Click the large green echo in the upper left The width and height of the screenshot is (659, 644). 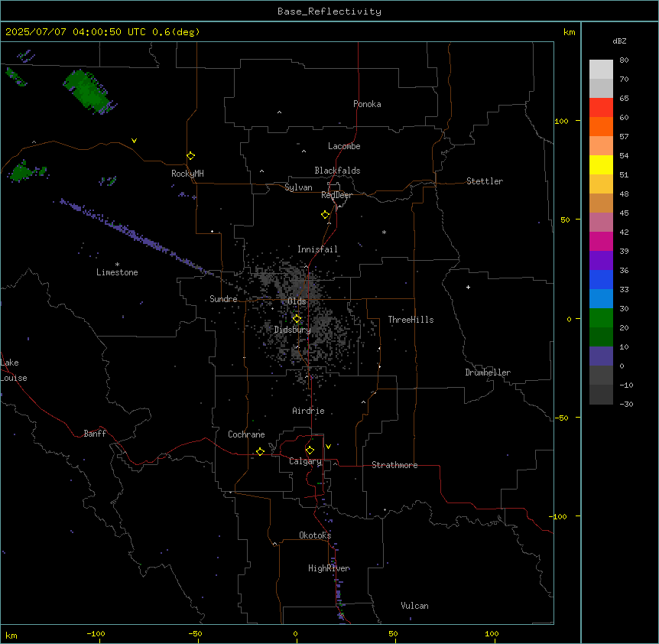(88, 91)
